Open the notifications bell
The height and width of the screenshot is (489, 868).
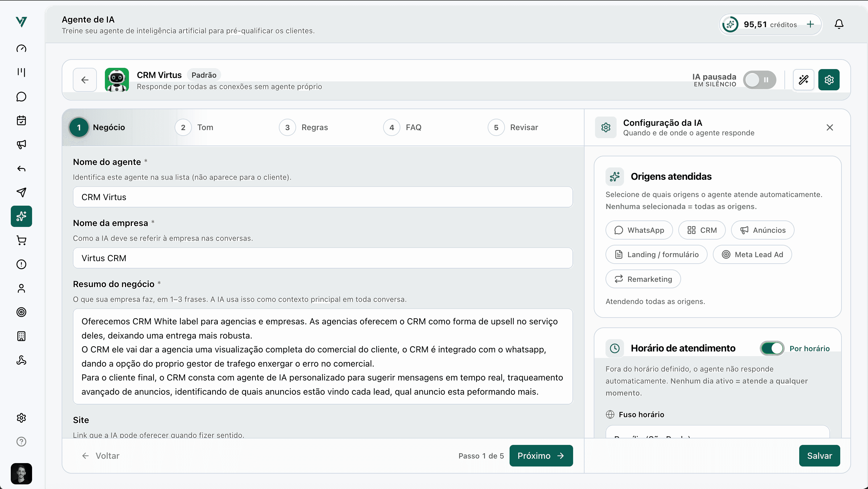pyautogui.click(x=839, y=24)
